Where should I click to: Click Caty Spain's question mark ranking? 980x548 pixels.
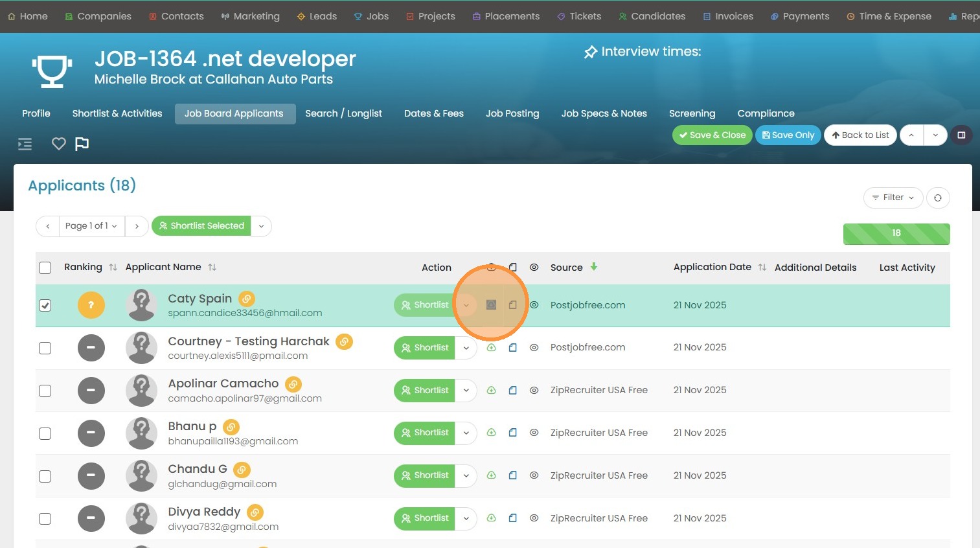coord(91,305)
